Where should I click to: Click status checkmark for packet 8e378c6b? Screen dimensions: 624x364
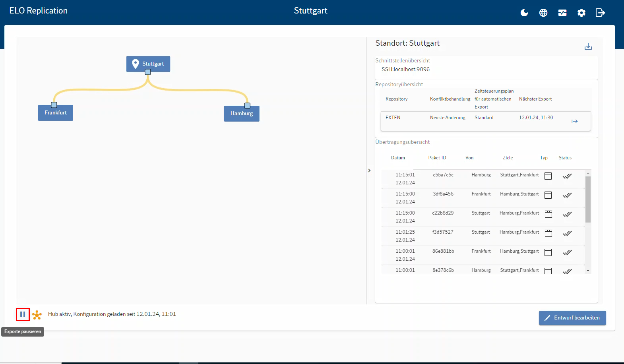coord(567,271)
